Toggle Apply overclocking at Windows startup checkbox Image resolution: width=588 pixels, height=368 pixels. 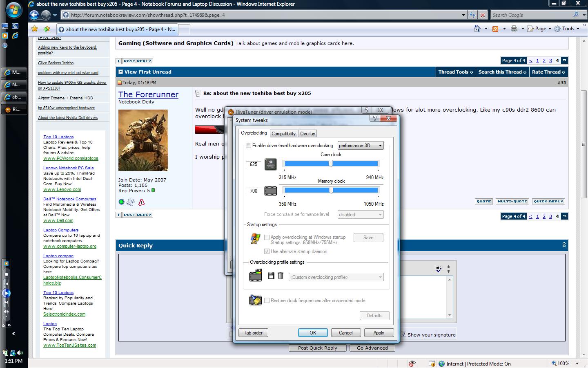click(267, 237)
